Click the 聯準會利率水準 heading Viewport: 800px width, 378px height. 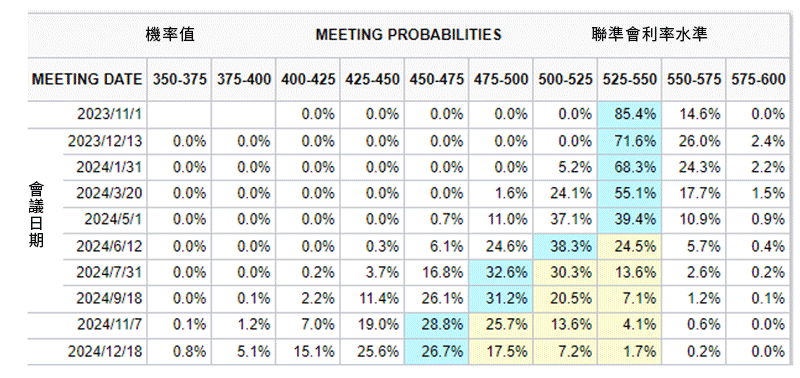tap(649, 34)
